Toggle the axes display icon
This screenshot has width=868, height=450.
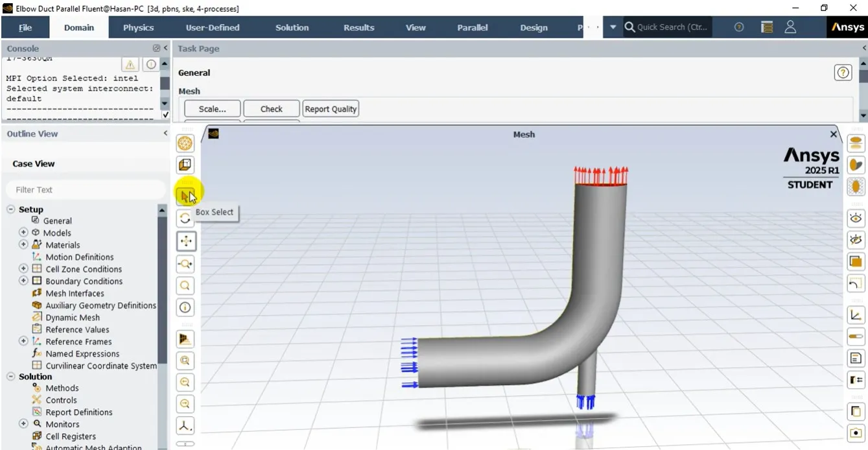pos(856,315)
